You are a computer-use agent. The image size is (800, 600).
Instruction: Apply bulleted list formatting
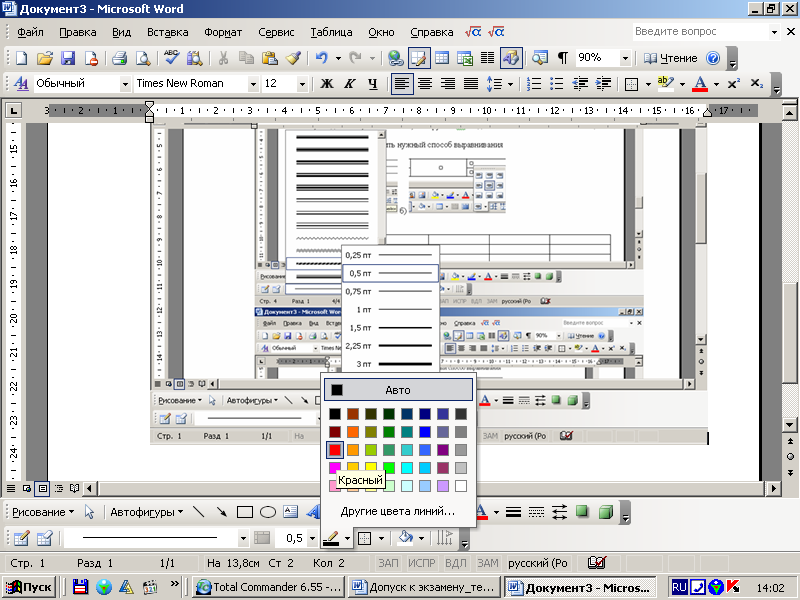click(x=557, y=84)
